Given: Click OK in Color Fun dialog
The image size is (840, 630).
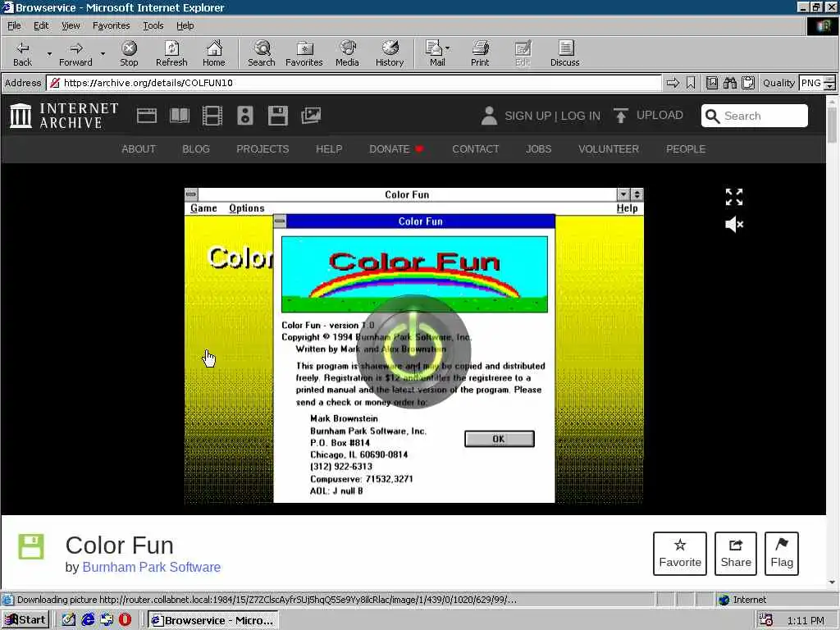Looking at the screenshot, I should [499, 439].
